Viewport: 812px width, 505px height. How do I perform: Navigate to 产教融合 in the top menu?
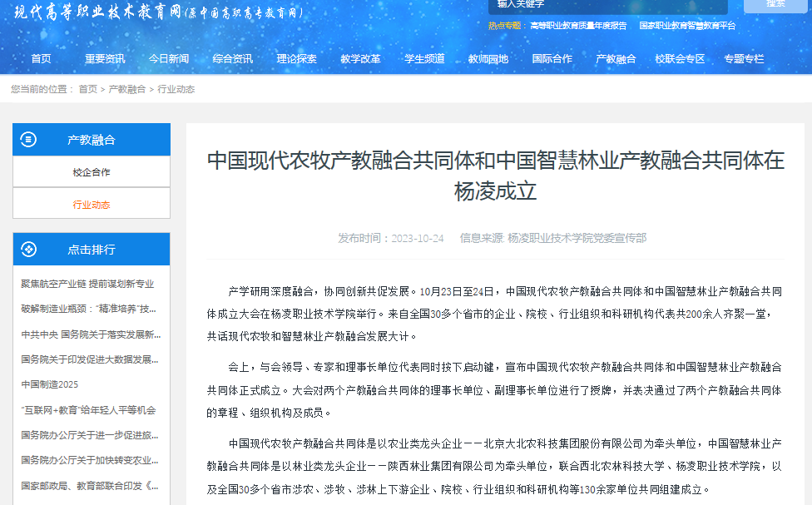pyautogui.click(x=616, y=59)
